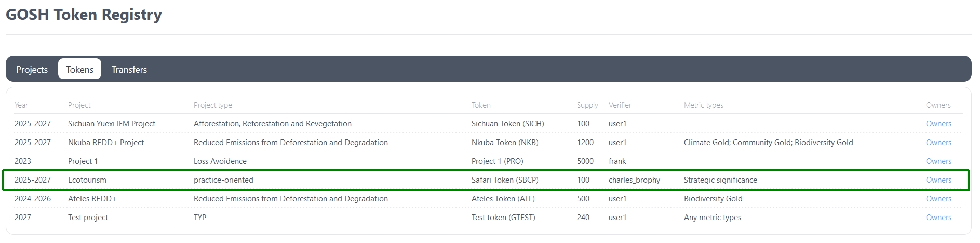Show Owners for Safari Token (SBCP)
The width and height of the screenshot is (980, 243).
(938, 180)
